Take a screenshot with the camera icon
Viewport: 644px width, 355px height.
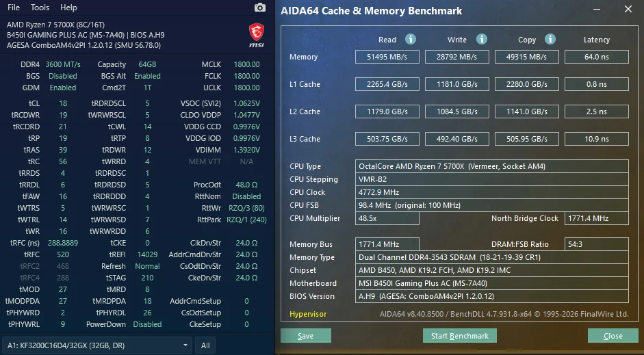tap(259, 8)
